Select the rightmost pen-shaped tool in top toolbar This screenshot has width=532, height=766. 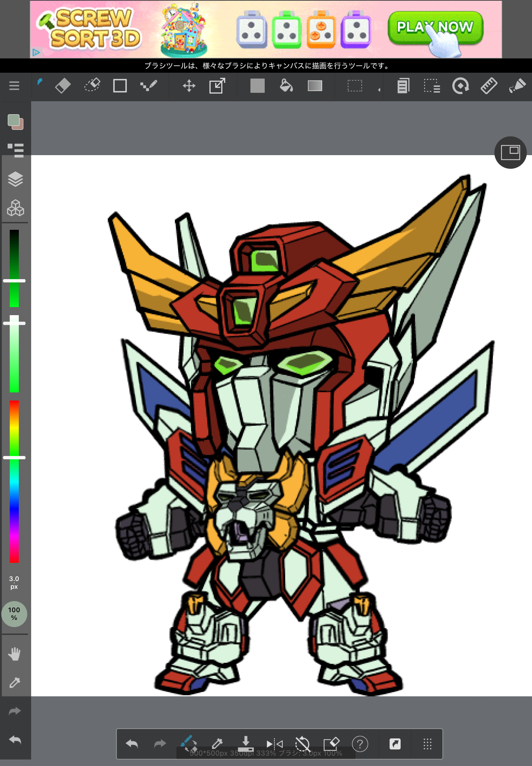[x=517, y=86]
